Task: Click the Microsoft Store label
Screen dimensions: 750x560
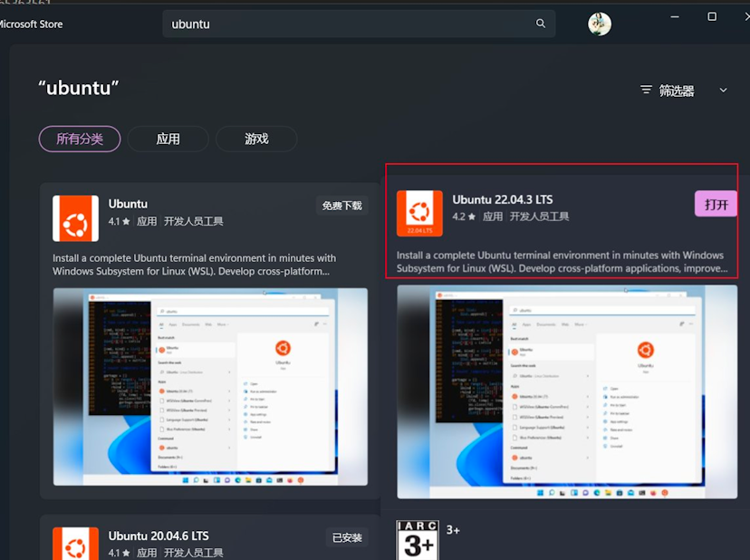Action: tap(34, 24)
